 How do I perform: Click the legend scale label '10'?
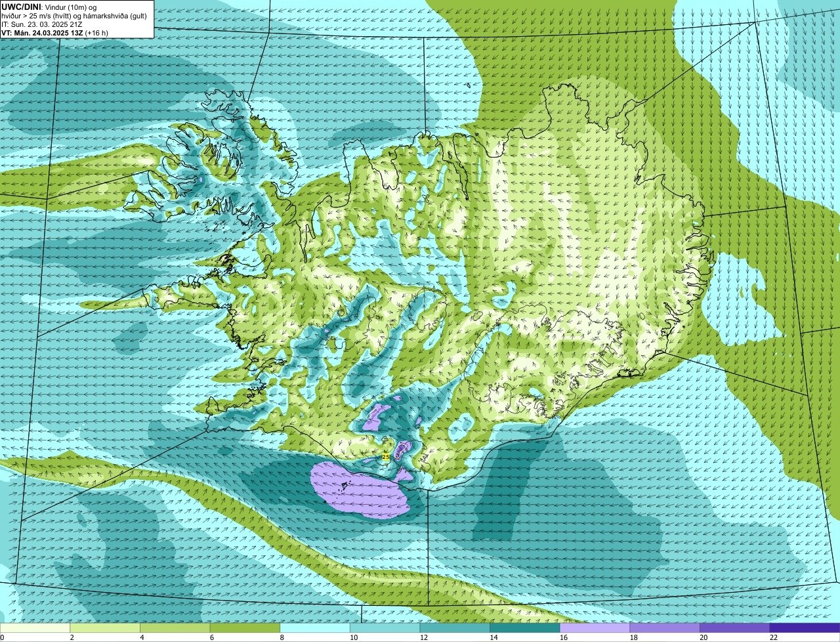tap(354, 637)
